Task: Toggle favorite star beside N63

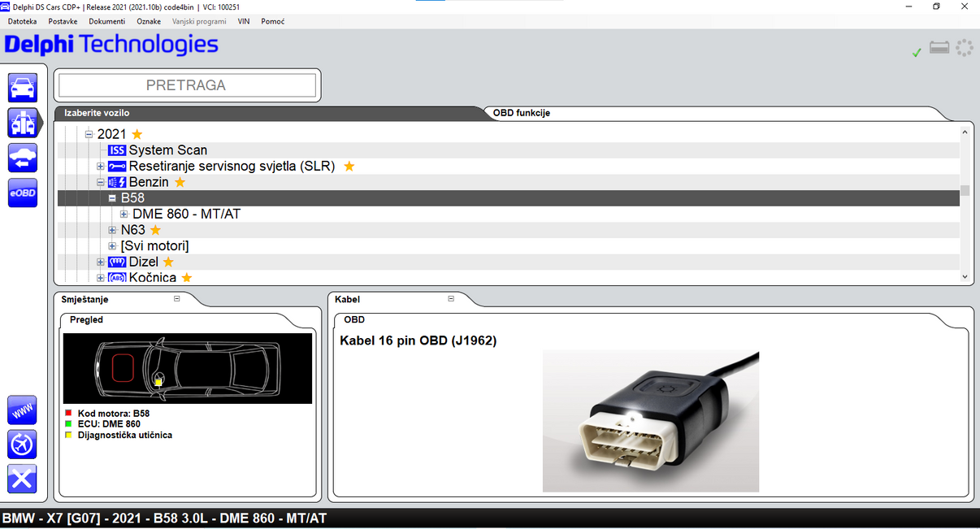Action: coord(155,230)
